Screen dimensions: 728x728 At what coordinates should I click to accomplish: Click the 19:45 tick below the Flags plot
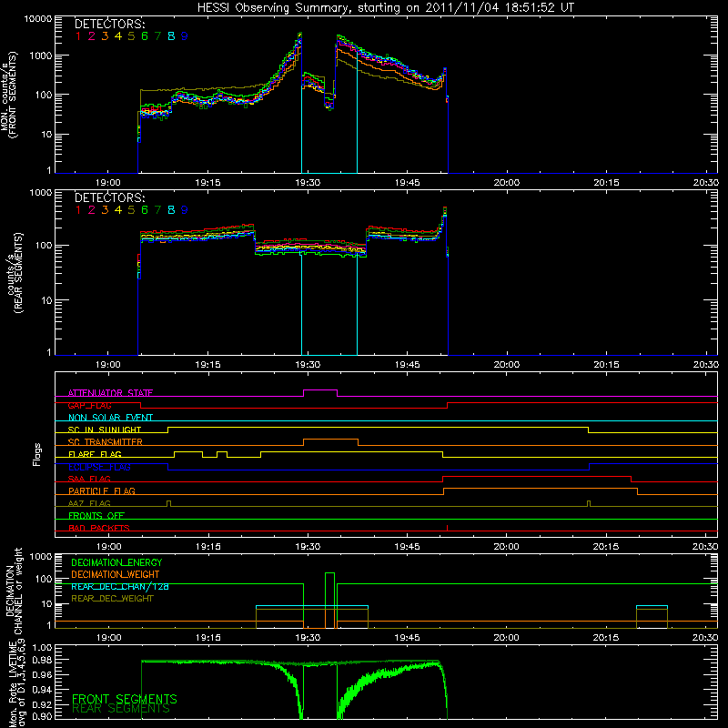tap(407, 547)
